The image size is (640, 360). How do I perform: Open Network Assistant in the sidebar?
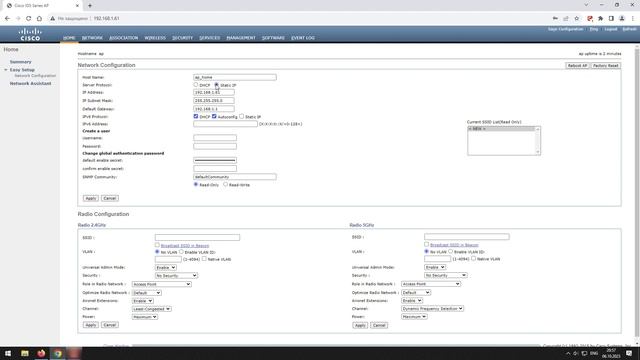pos(31,83)
